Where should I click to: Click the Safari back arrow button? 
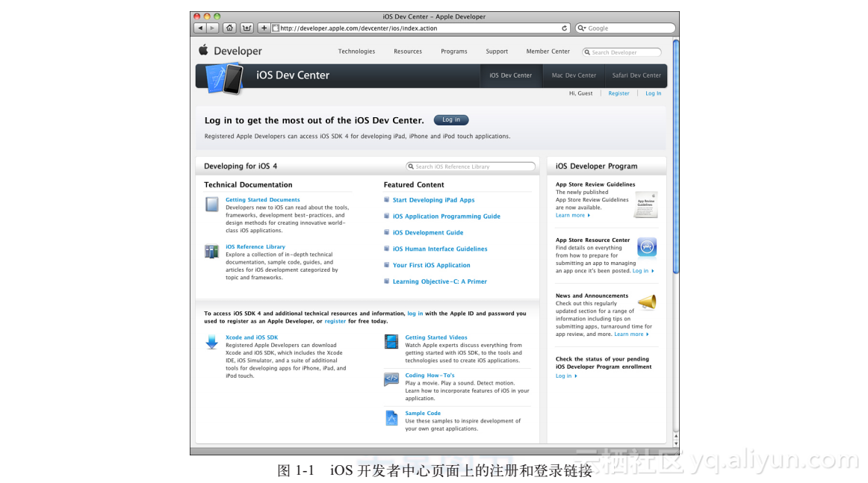click(x=200, y=28)
